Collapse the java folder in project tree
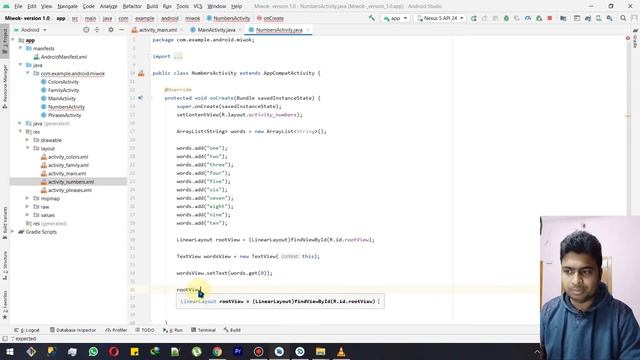 [20, 65]
